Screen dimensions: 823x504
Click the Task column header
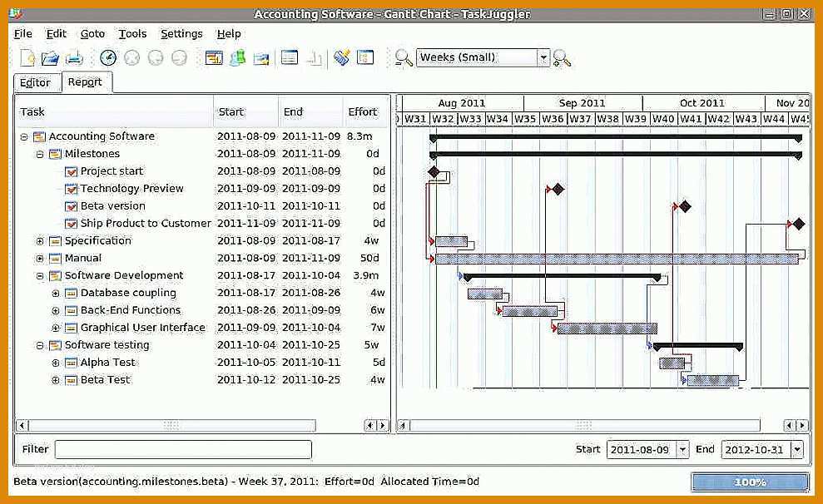115,111
